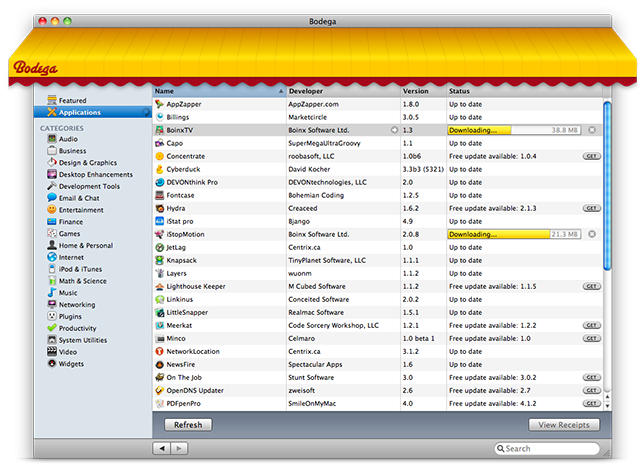
Task: Choose the Widgets category in the sidebar
Action: [x=71, y=364]
